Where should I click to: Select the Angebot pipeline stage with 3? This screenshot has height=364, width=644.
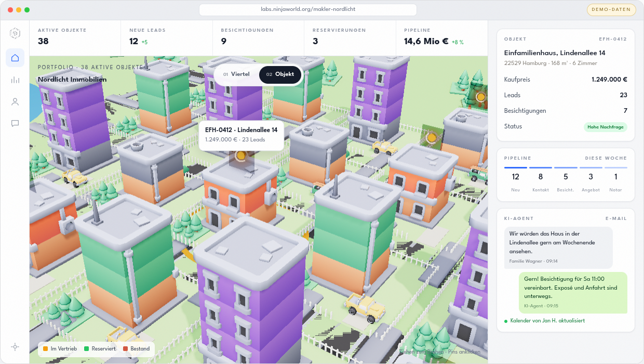point(591,180)
